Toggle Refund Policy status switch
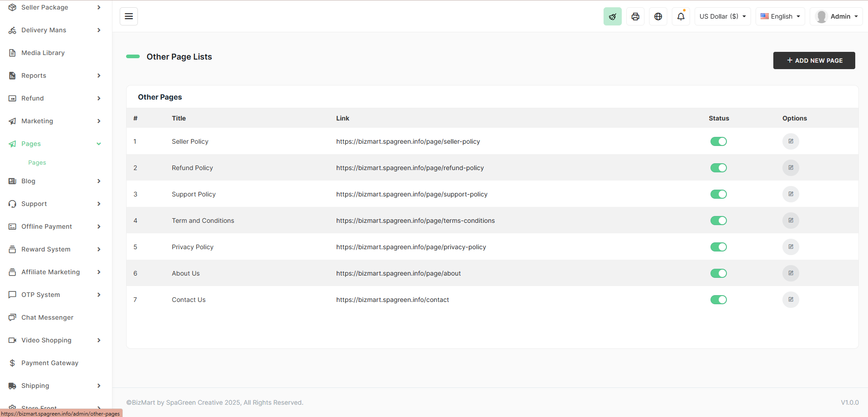Viewport: 868px width, 417px height. point(718,168)
